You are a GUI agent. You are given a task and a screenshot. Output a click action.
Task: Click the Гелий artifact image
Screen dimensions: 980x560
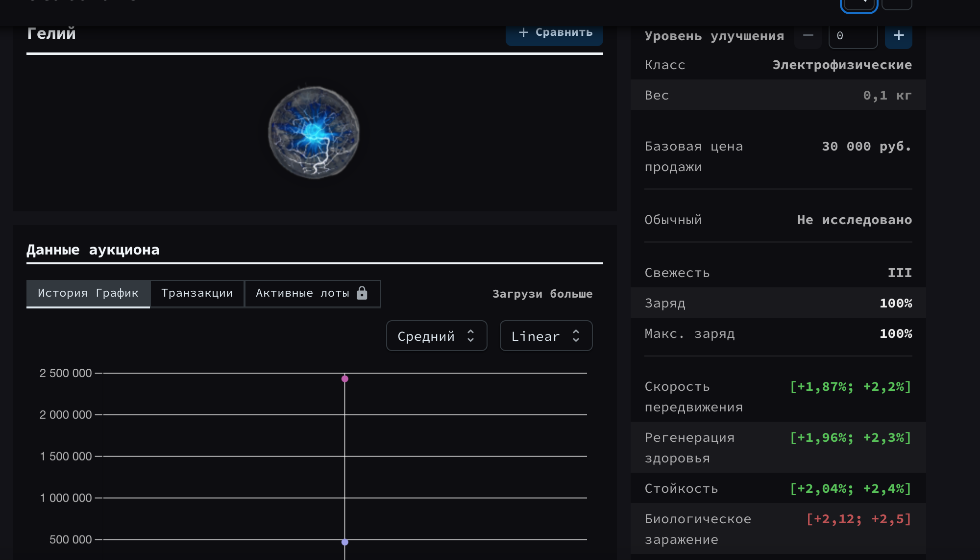pos(314,132)
